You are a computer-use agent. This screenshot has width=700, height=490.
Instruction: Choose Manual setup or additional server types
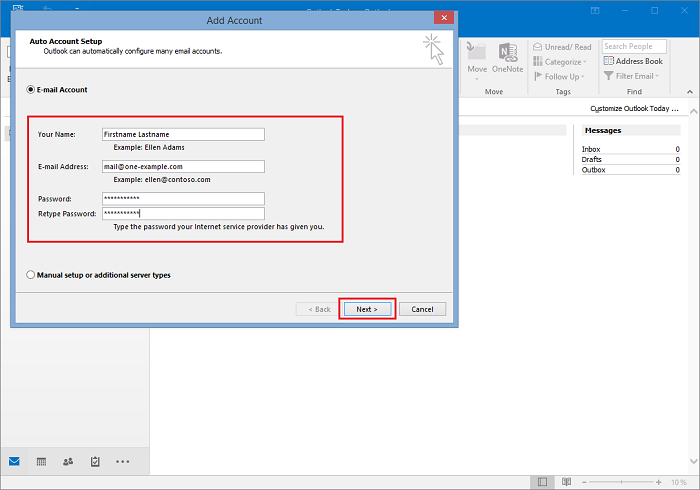[30, 275]
